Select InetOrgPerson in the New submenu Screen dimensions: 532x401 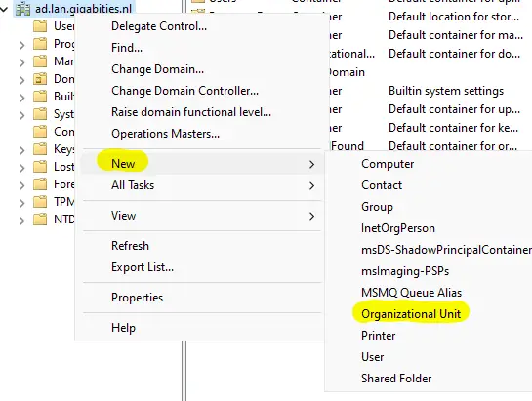point(398,228)
